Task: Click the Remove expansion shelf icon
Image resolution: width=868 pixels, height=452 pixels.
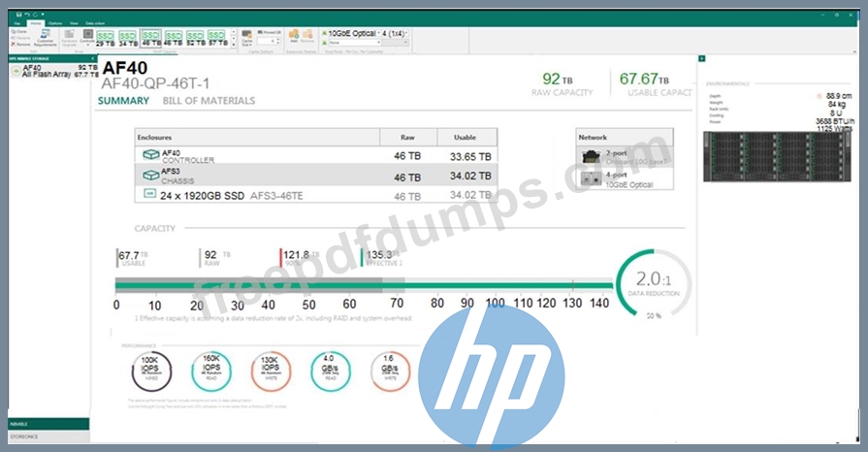Action: point(307,36)
